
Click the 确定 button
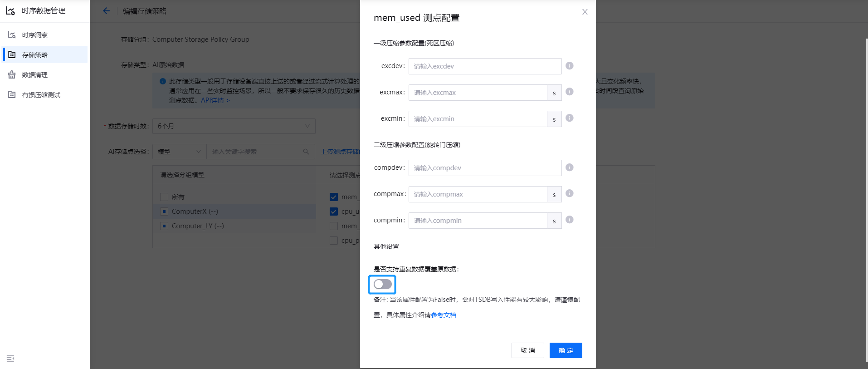click(566, 350)
